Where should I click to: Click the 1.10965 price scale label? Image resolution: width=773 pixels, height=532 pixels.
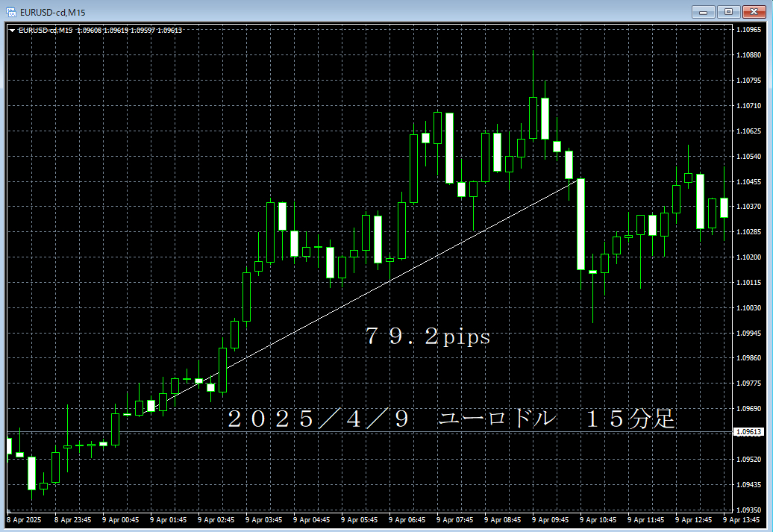(748, 30)
